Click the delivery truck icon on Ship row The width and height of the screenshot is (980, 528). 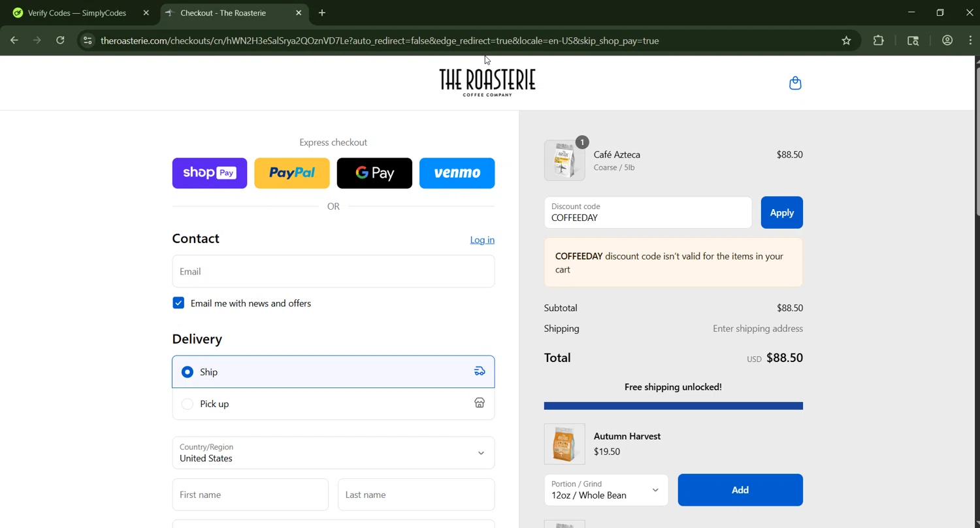point(480,371)
